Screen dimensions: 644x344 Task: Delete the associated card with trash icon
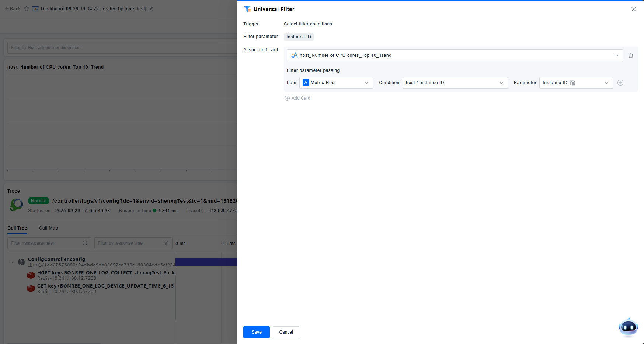[x=631, y=55]
